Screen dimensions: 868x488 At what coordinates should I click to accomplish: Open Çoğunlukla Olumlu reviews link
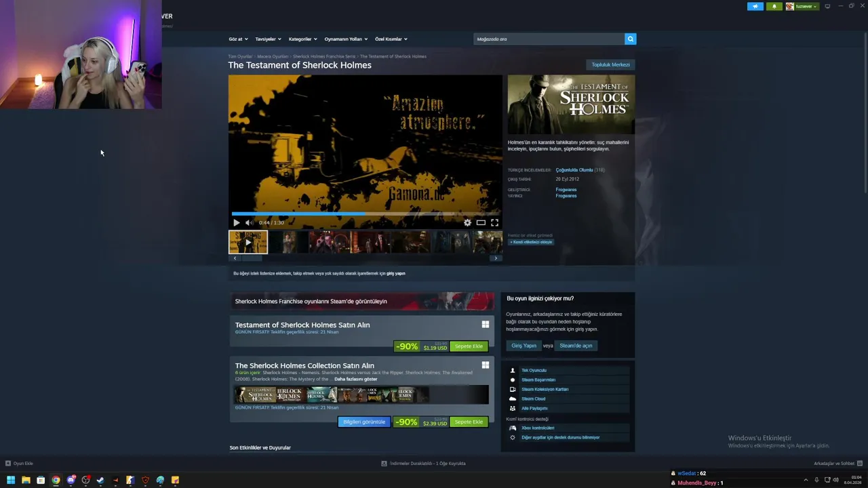[x=574, y=170]
